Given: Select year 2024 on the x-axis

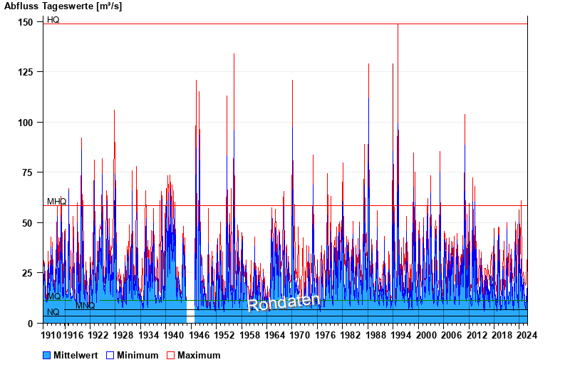Looking at the screenshot, I should click(527, 335).
